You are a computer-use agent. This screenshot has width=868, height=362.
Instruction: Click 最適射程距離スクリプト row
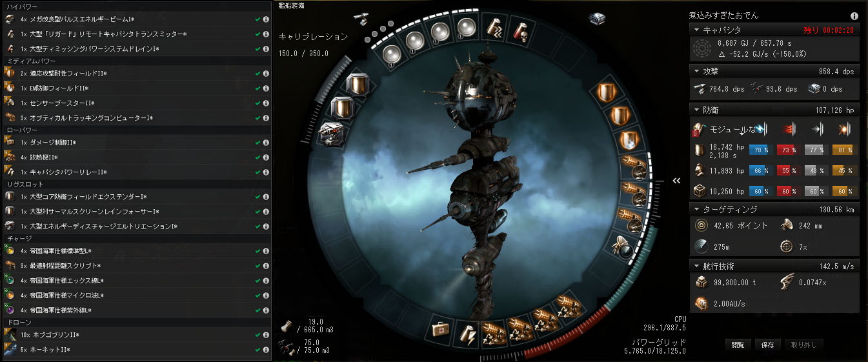coord(136,266)
